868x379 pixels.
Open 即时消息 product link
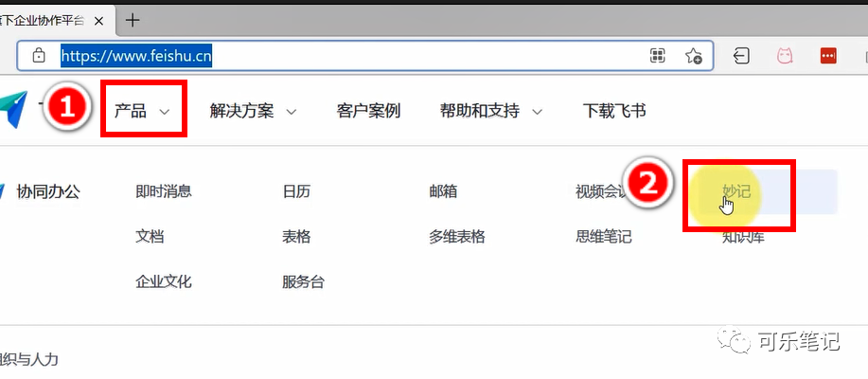pyautogui.click(x=164, y=192)
